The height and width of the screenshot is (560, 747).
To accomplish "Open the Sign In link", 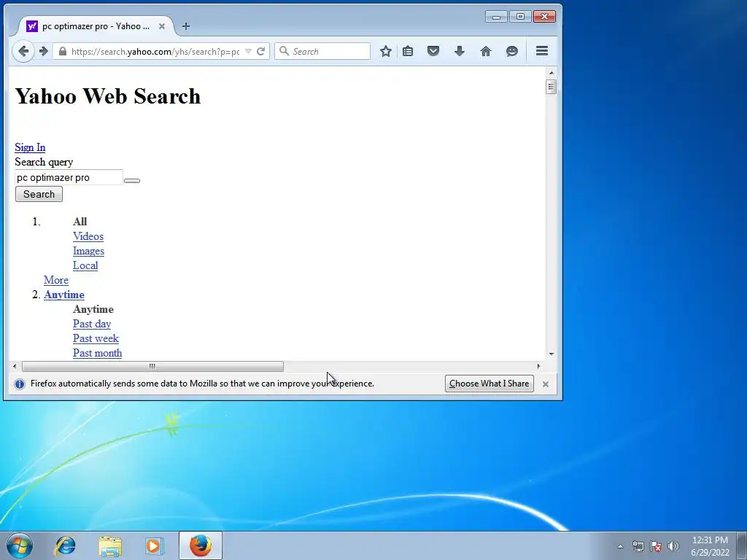I will pyautogui.click(x=30, y=147).
